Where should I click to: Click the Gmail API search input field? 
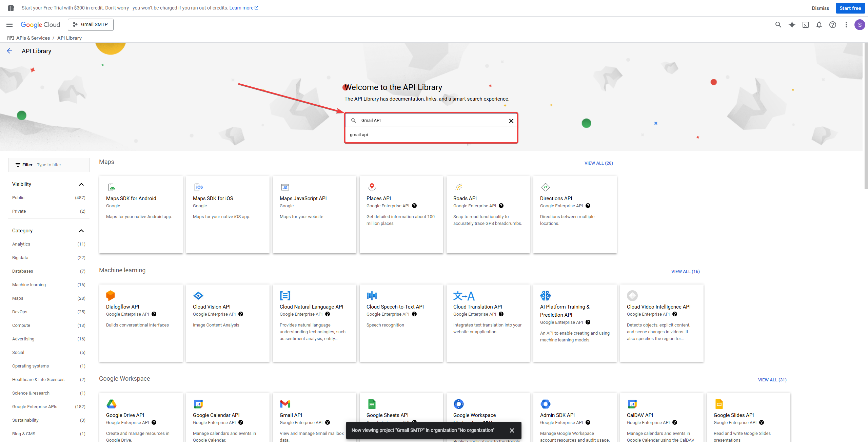431,121
